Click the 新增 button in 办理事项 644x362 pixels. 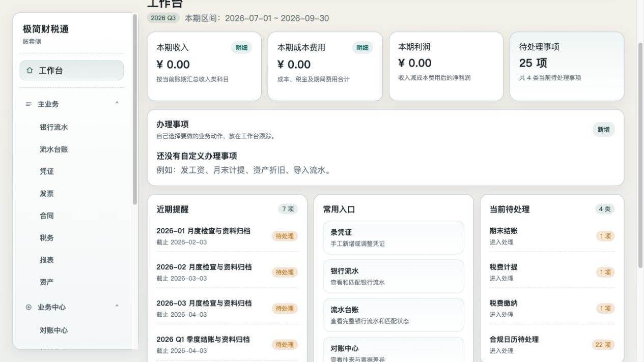point(603,130)
